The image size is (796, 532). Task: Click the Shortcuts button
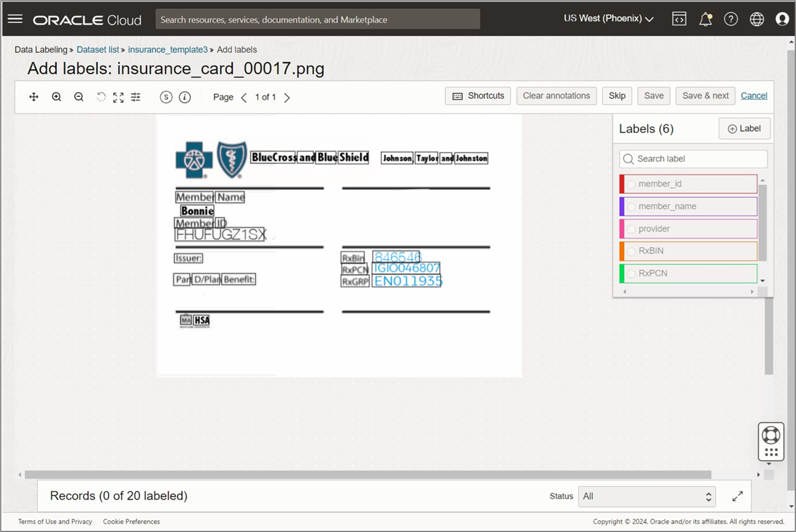point(478,96)
